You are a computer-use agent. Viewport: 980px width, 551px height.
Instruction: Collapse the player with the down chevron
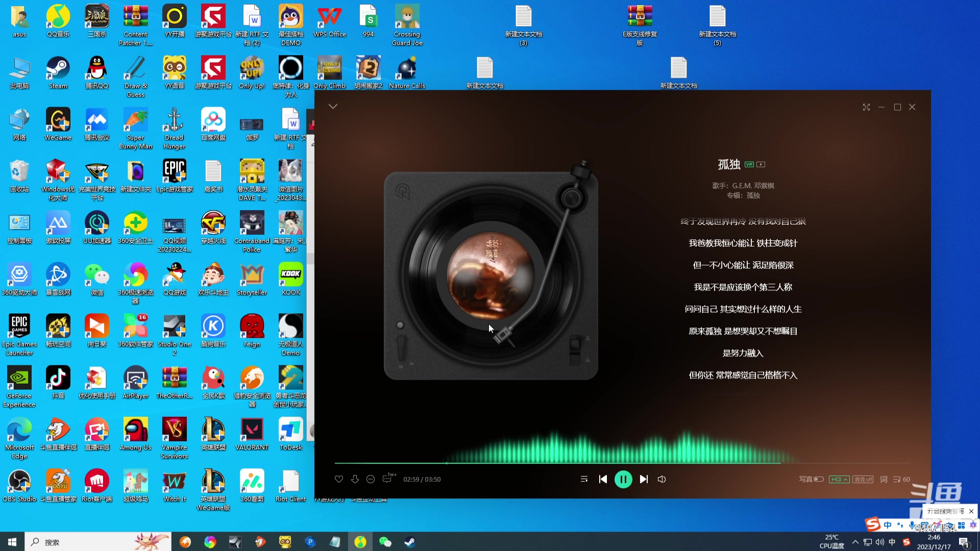click(x=333, y=106)
